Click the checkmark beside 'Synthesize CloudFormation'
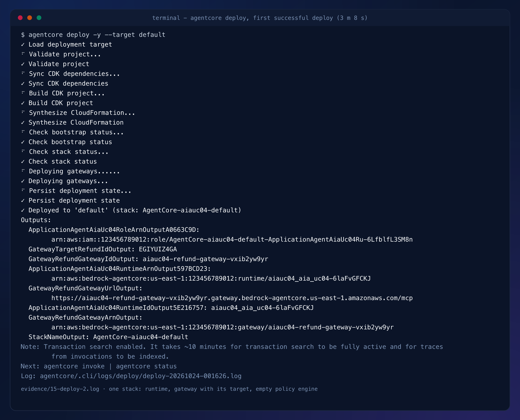The height and width of the screenshot is (420, 520). 23,122
